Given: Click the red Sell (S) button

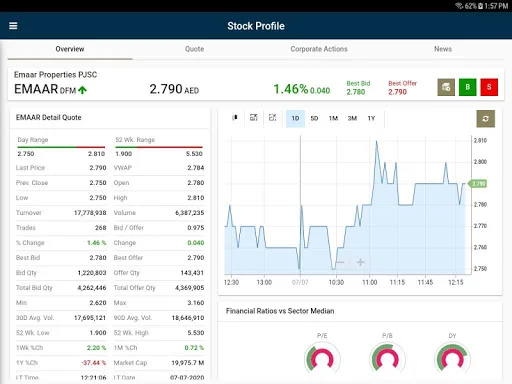Looking at the screenshot, I should coord(489,87).
